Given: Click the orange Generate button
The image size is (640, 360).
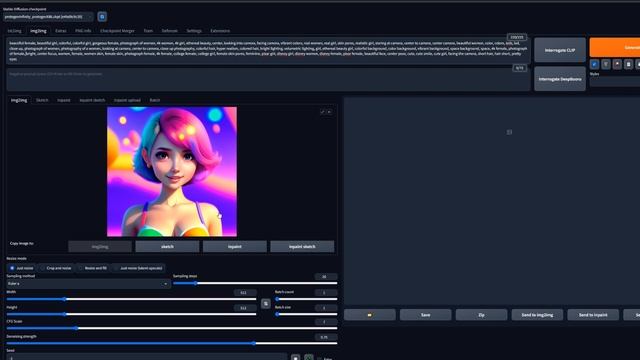Looking at the screenshot, I should [615, 47].
